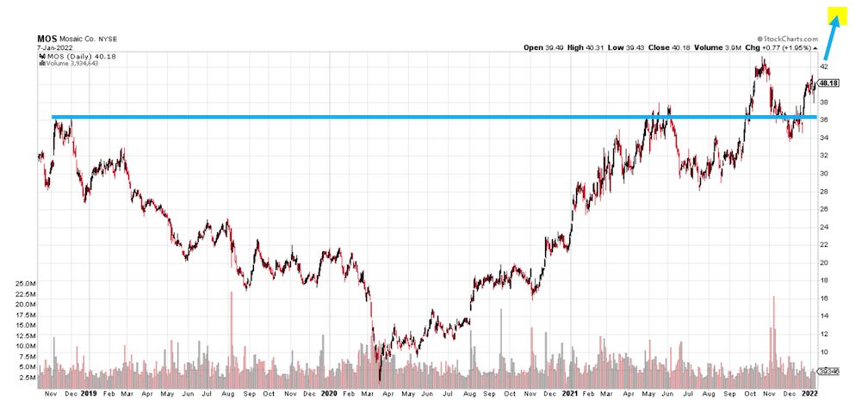868x418 pixels.
Task: Click the 36 tick on price axis
Action: (x=824, y=120)
